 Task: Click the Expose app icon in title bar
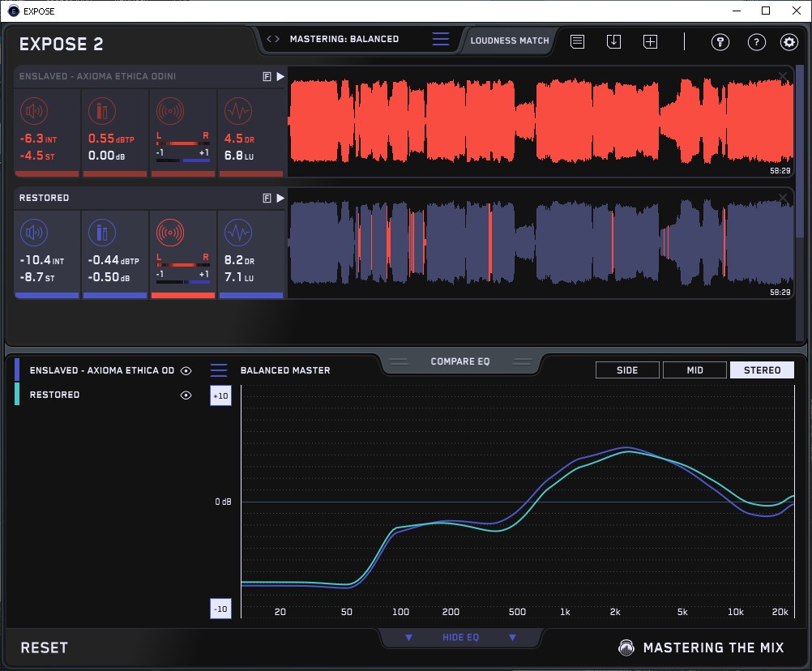[x=14, y=11]
